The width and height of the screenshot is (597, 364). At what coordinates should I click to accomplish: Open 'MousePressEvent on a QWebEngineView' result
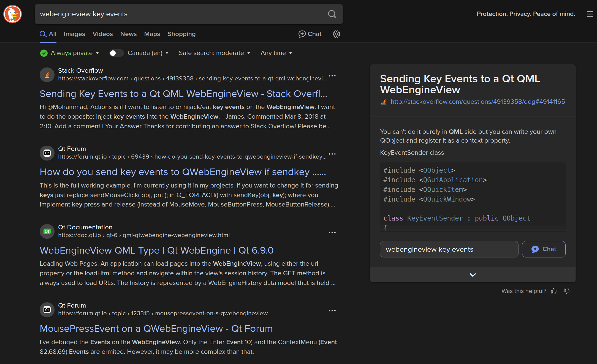(x=156, y=329)
